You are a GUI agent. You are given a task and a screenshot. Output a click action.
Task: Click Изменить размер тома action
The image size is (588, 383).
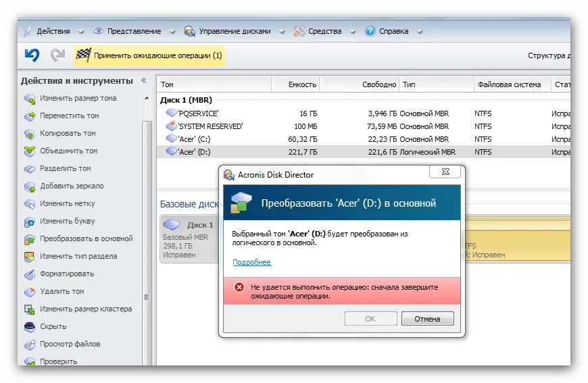pyautogui.click(x=78, y=98)
